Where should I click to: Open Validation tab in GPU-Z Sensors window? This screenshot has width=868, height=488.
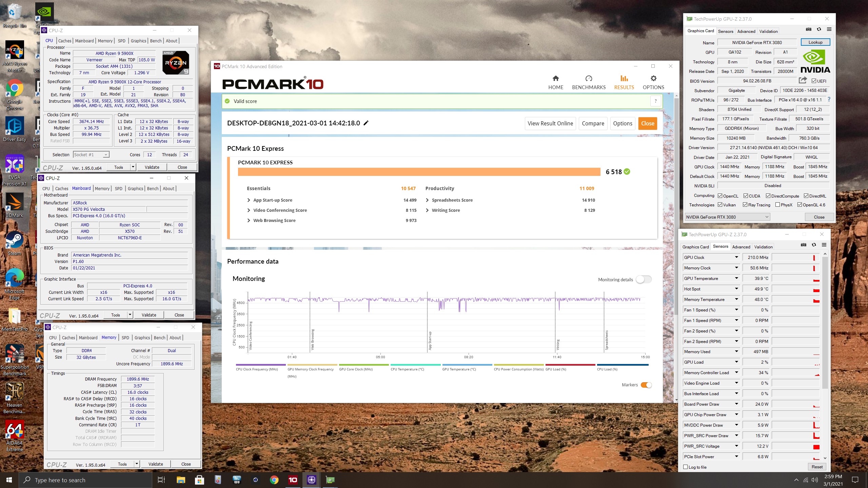(x=763, y=247)
